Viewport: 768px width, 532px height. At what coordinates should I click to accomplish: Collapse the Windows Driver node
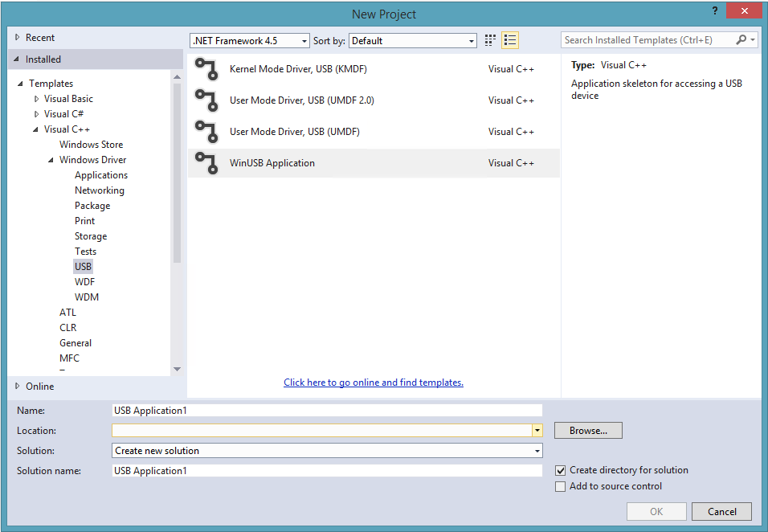(51, 159)
